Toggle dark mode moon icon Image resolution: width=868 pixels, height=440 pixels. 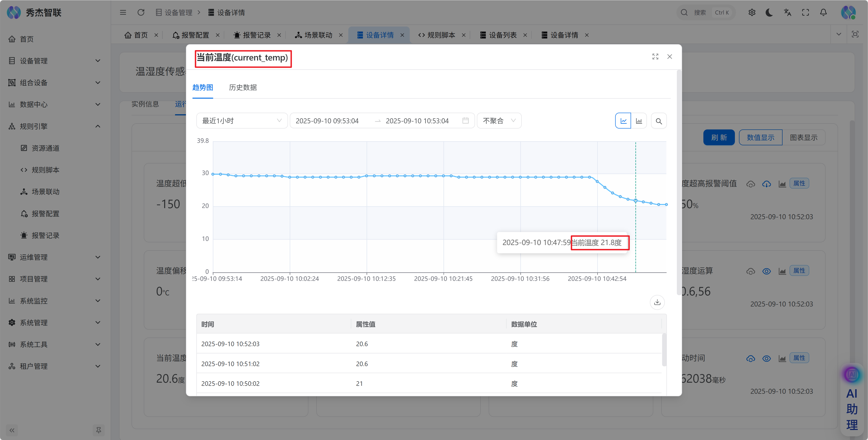click(769, 12)
